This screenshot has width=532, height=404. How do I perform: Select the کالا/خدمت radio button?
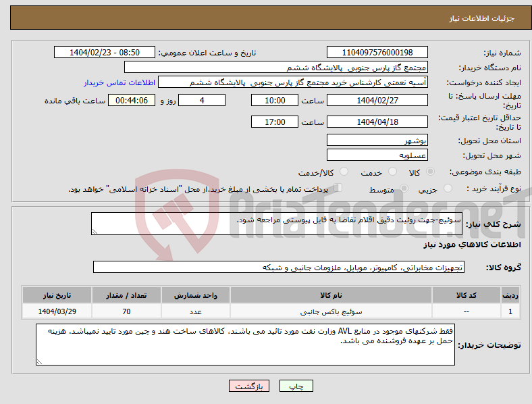point(344,172)
